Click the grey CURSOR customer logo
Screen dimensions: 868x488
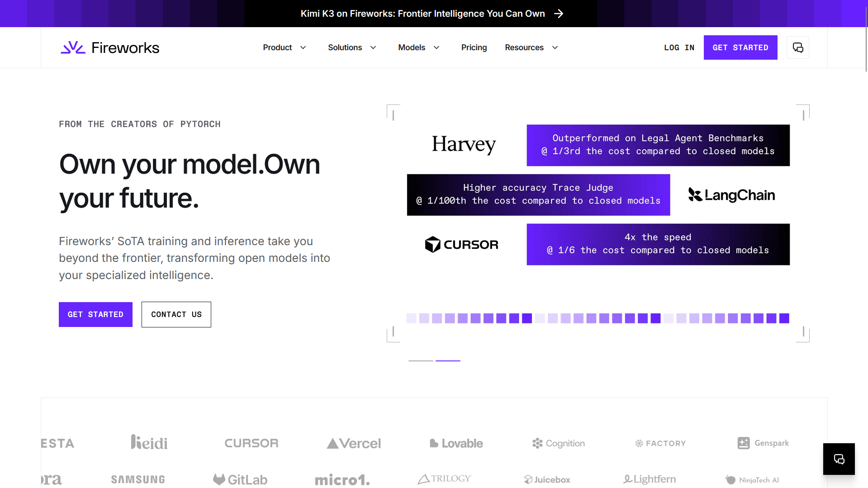tap(251, 443)
